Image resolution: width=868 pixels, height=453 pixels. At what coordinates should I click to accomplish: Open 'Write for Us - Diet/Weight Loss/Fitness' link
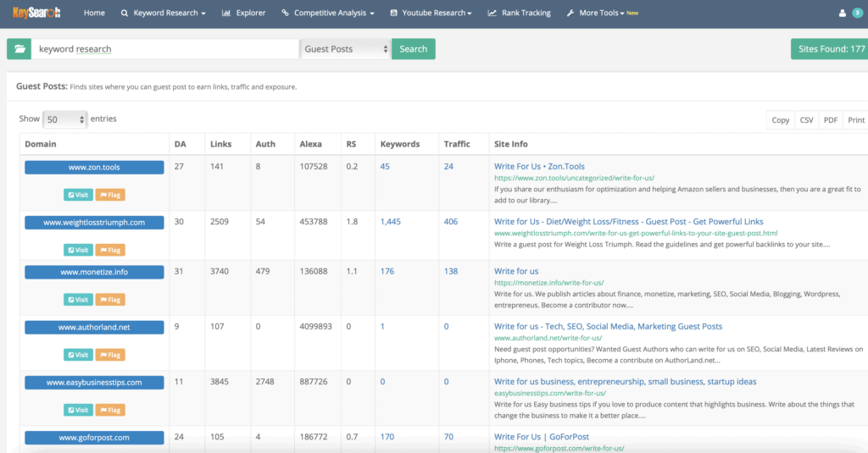(628, 222)
